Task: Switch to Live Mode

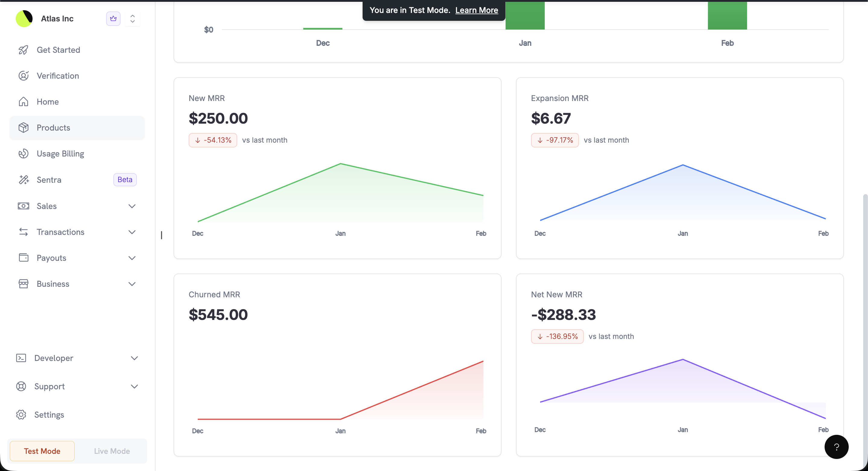Action: click(112, 451)
